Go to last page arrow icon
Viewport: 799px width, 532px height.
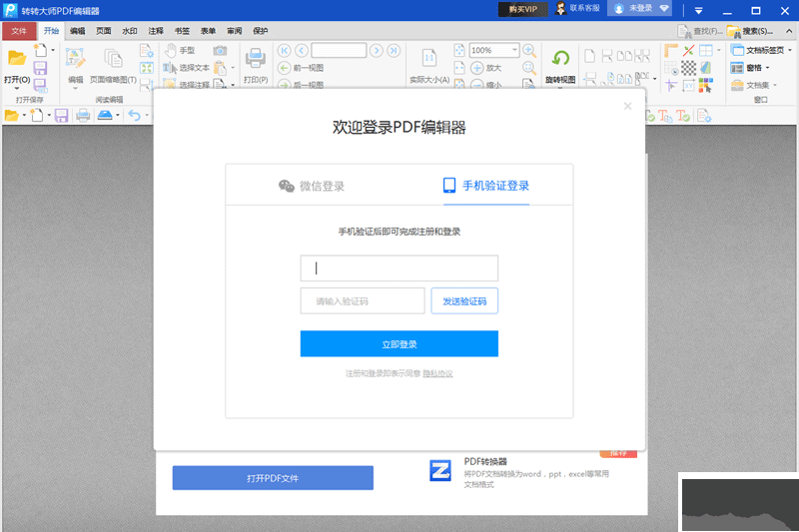394,50
